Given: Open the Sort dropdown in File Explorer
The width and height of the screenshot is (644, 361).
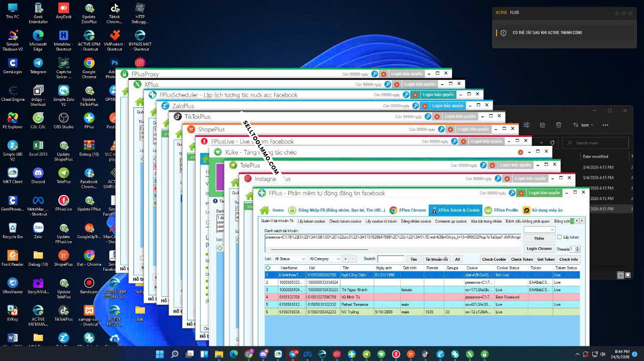Looking at the screenshot, I should pos(583,125).
